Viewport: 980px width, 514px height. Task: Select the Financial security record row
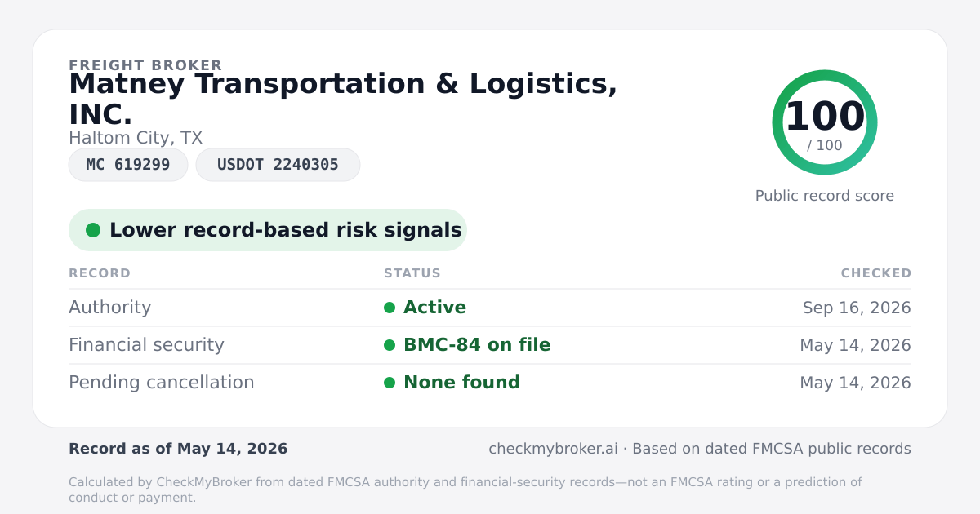click(490, 345)
